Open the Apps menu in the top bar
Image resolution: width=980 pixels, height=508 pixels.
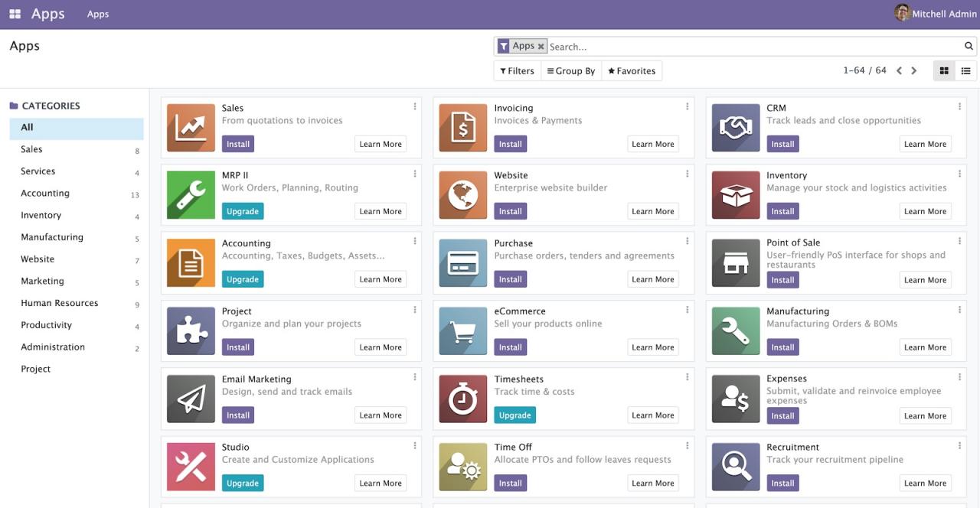click(x=98, y=13)
